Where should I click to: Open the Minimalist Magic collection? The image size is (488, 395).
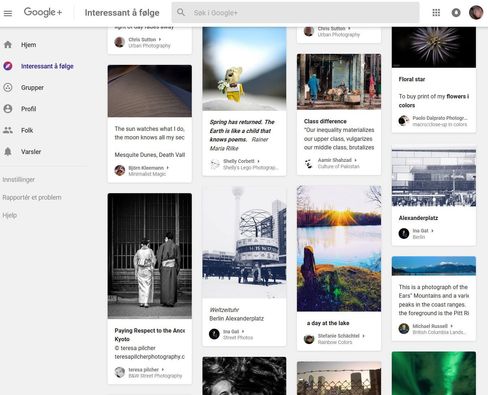pos(147,174)
